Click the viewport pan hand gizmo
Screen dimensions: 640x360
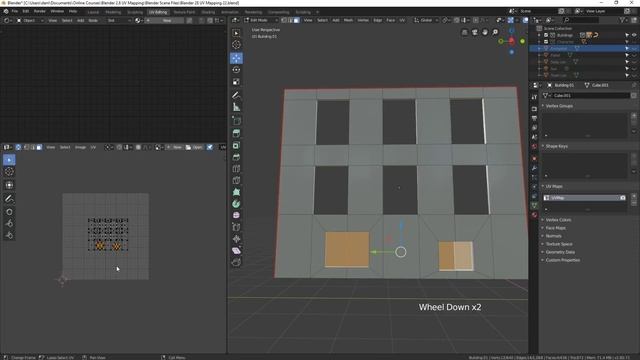485,32
